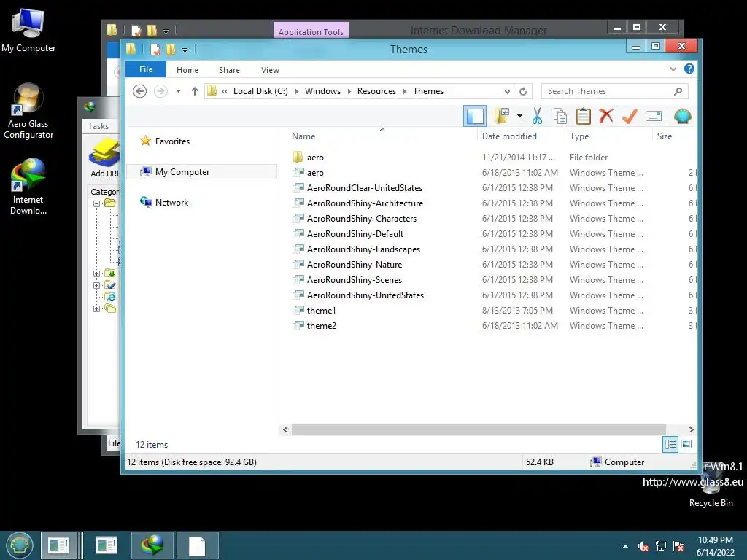Select AeroRoundShiny-Characters theme file
The image size is (747, 560).
coord(362,219)
